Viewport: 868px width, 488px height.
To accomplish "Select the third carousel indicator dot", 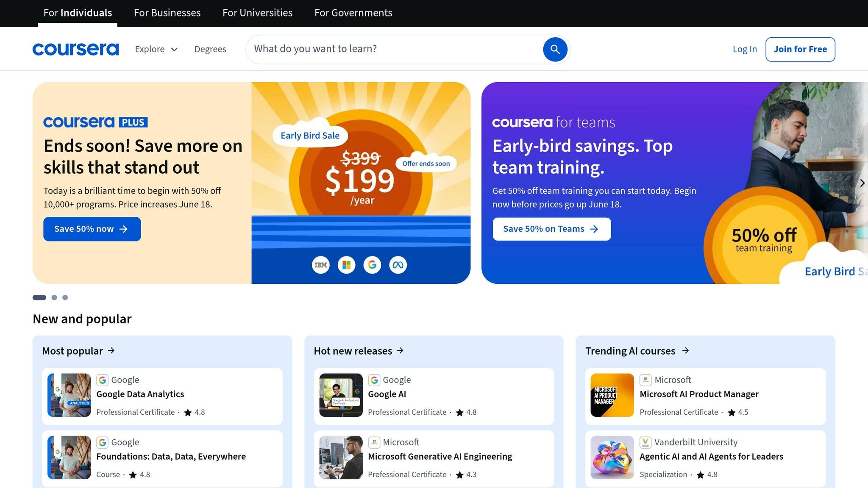I will pyautogui.click(x=65, y=297).
